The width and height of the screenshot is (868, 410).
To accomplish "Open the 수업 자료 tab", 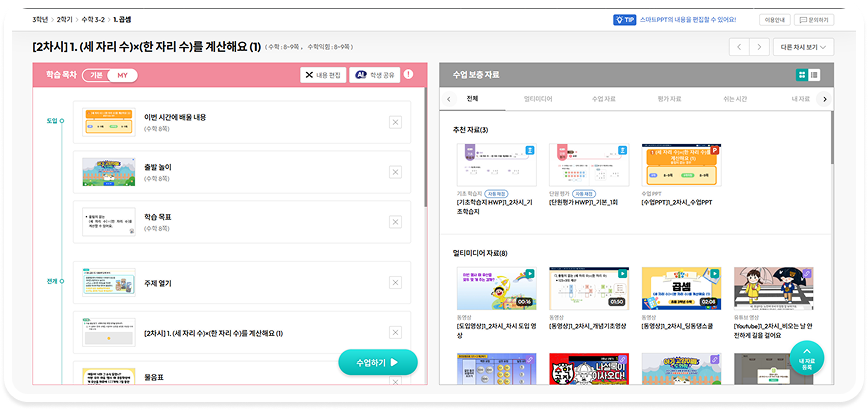I will click(603, 99).
